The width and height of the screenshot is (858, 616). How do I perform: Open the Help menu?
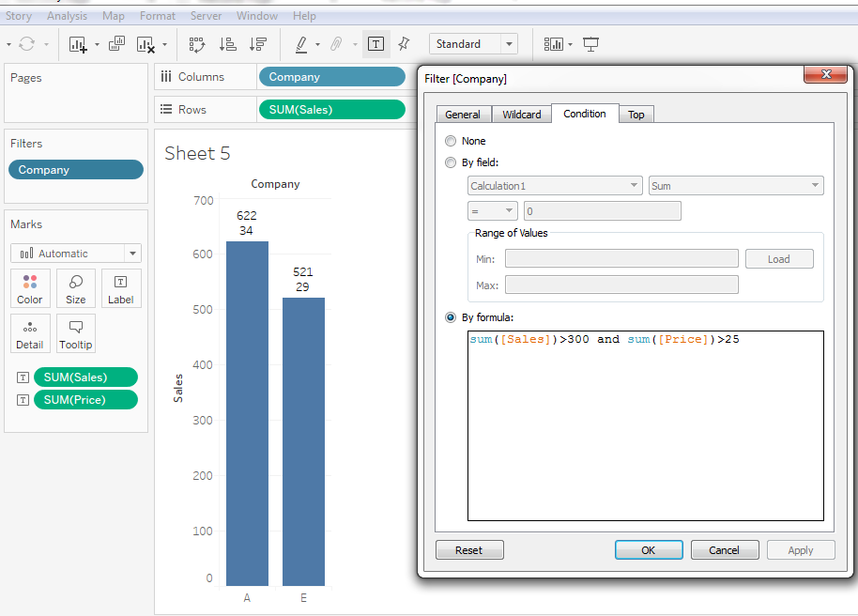(x=304, y=16)
